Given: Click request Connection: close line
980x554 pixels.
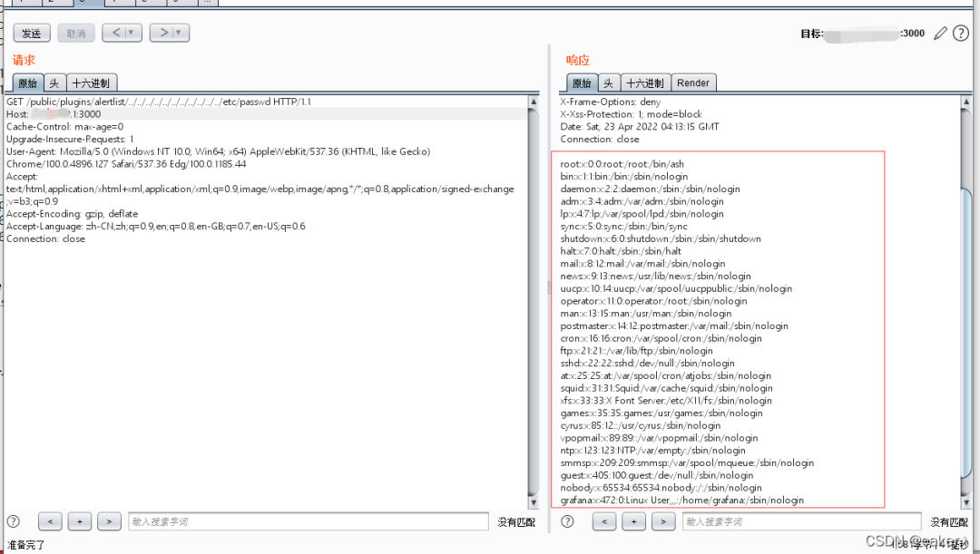Looking at the screenshot, I should 45,238.
